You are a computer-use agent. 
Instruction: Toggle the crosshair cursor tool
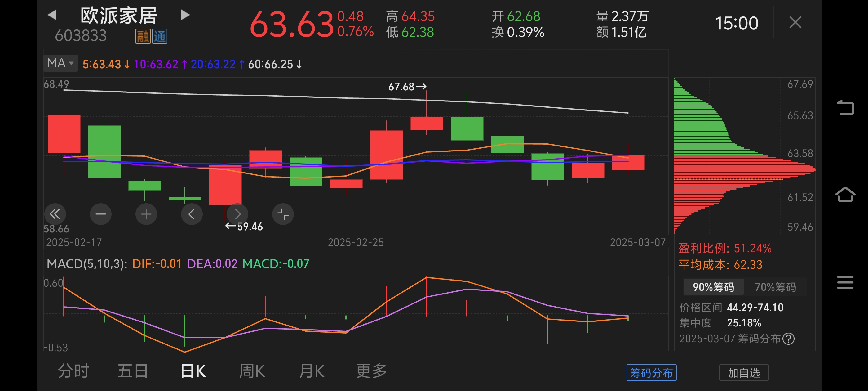click(283, 214)
